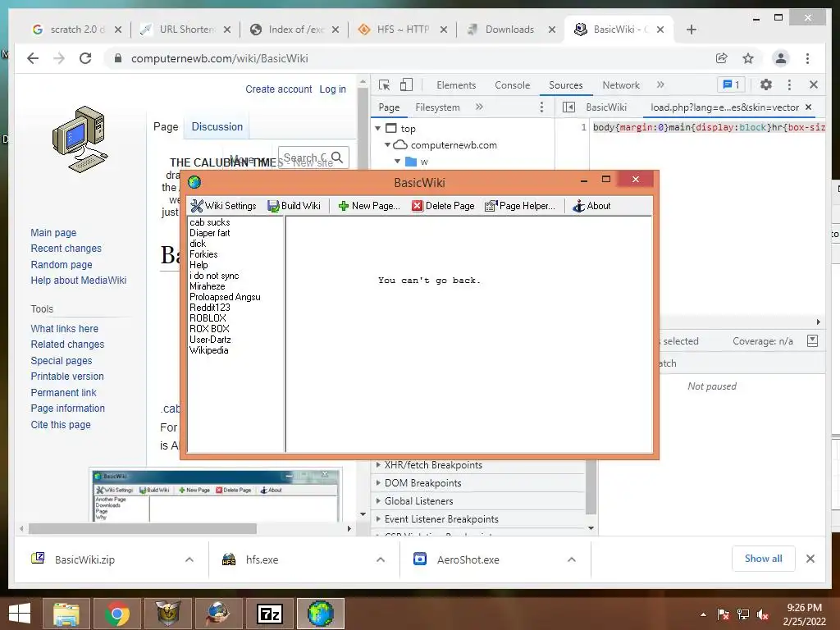Open 7-Zip from taskbar
Viewport: 840px width, 630px height.
tap(269, 614)
